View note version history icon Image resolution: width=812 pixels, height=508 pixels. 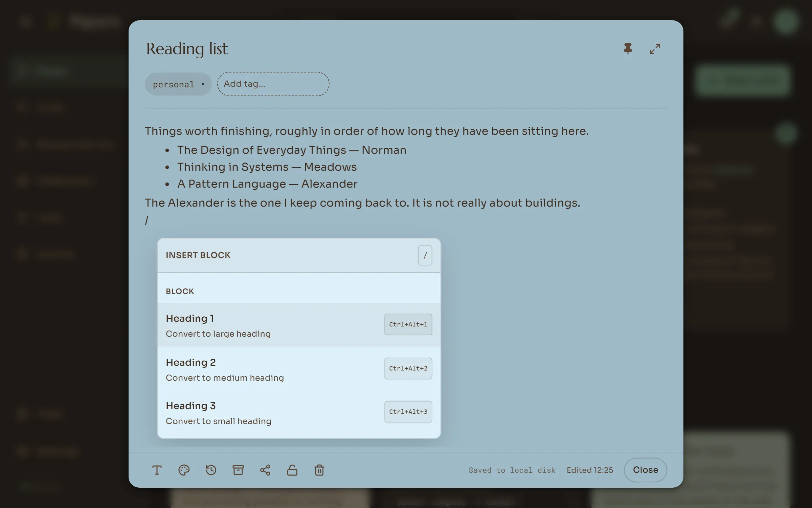pos(211,470)
